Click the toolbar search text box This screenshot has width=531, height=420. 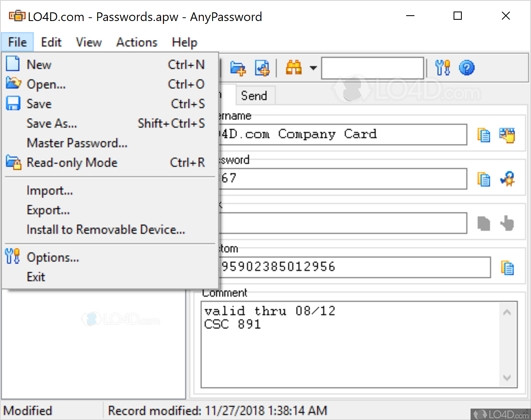coord(372,68)
